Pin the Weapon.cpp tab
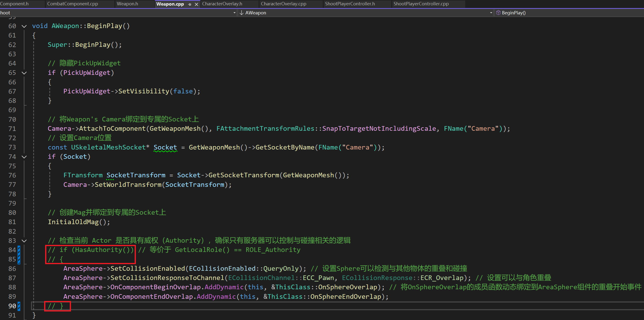 [190, 4]
